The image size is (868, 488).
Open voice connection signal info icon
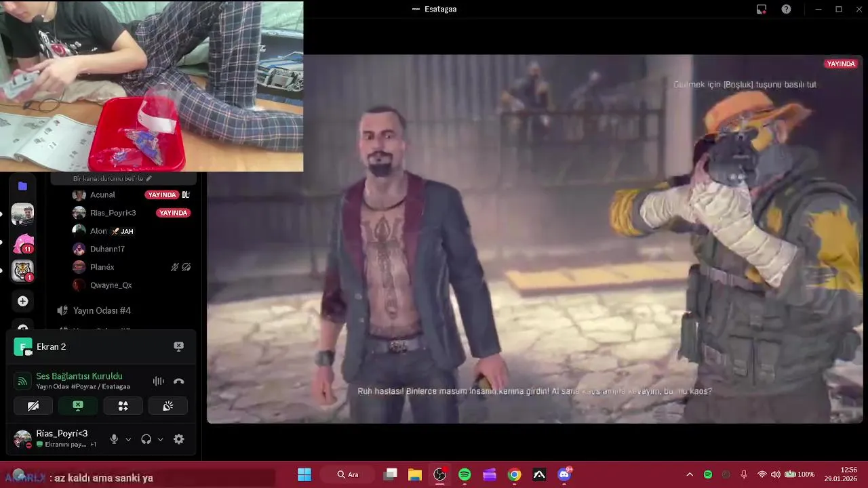(22, 382)
